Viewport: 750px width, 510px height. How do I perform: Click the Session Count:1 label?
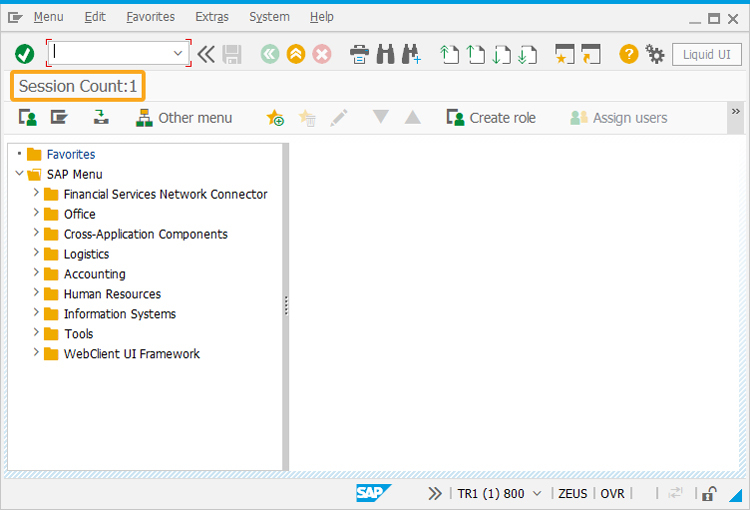click(78, 86)
